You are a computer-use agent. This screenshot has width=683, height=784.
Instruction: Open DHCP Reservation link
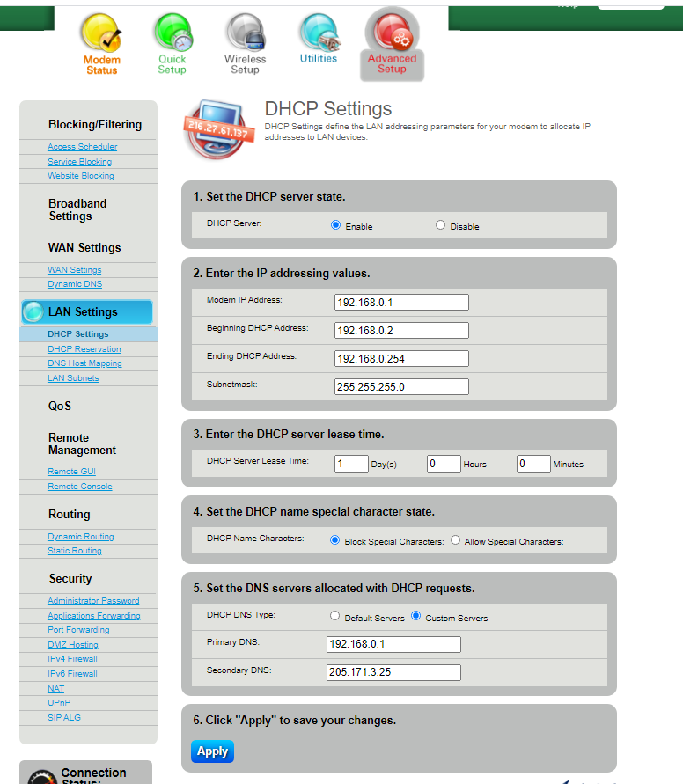coord(84,349)
